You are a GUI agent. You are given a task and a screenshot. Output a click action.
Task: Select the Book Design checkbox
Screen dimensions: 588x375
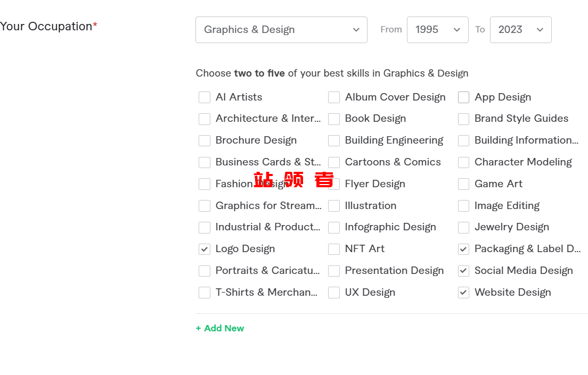coord(334,119)
